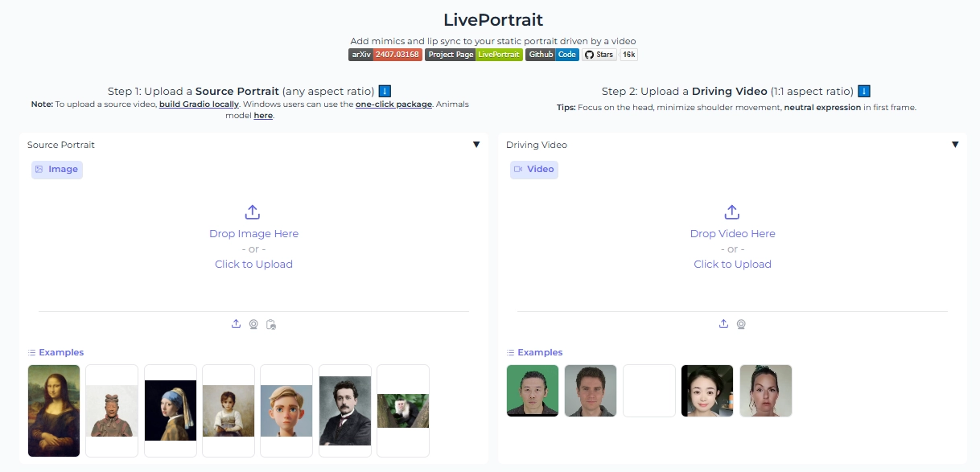The width and height of the screenshot is (980, 472).
Task: Select the upload icon under Driving Video
Action: pyautogui.click(x=723, y=324)
